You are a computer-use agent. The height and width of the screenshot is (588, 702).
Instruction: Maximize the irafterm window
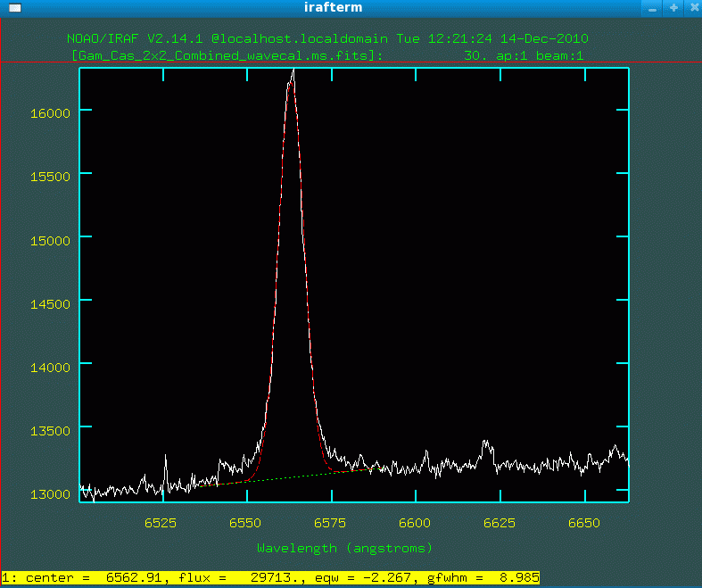pos(672,8)
